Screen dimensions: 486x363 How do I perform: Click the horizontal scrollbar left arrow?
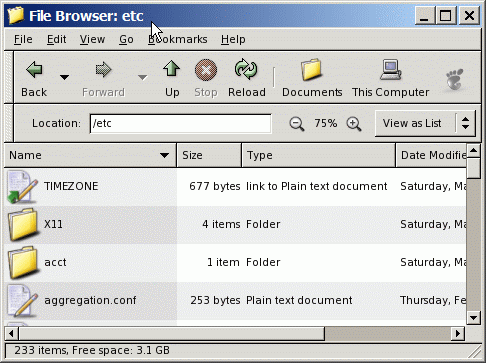[12, 333]
